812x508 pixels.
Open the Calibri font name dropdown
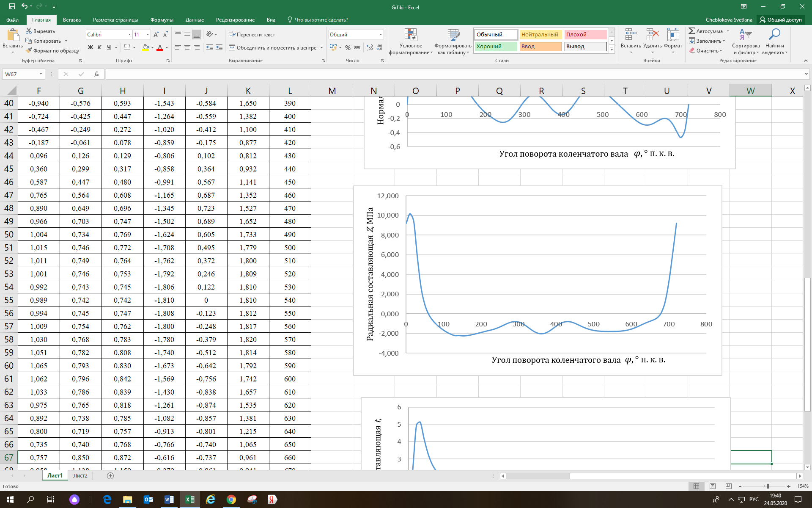(x=129, y=34)
